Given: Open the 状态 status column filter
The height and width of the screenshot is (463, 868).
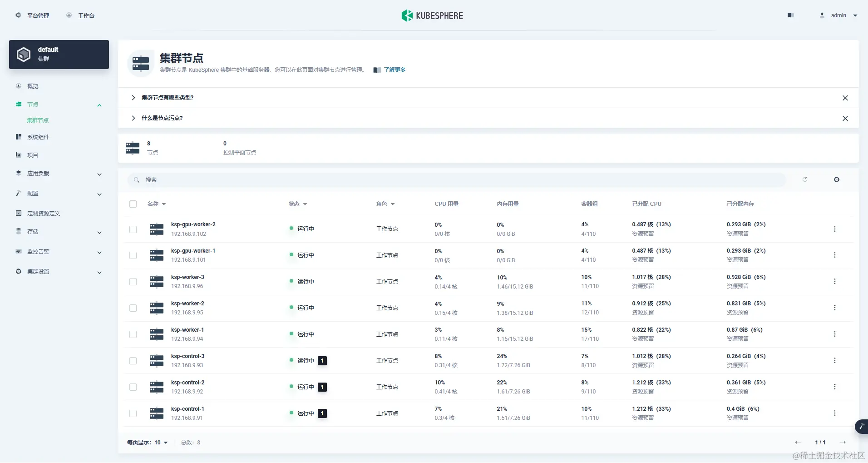Looking at the screenshot, I should tap(298, 204).
